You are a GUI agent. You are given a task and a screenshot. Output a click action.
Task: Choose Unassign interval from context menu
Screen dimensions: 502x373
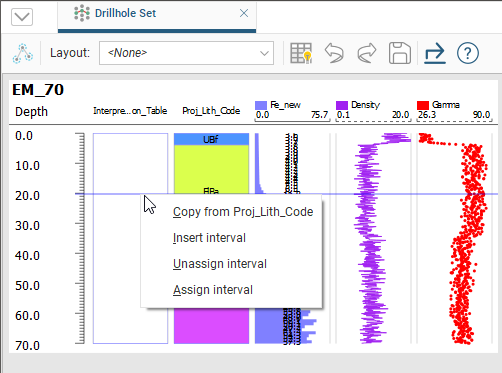click(231, 264)
